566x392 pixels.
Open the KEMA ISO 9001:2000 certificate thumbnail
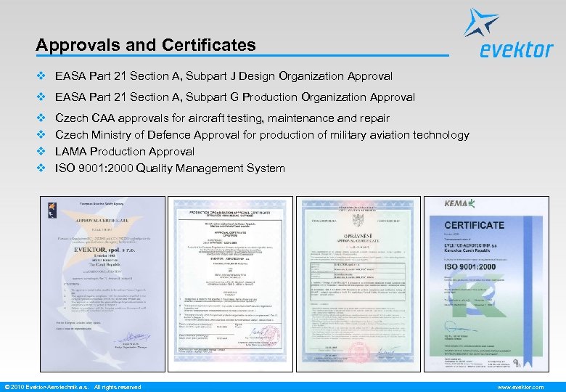click(487, 284)
